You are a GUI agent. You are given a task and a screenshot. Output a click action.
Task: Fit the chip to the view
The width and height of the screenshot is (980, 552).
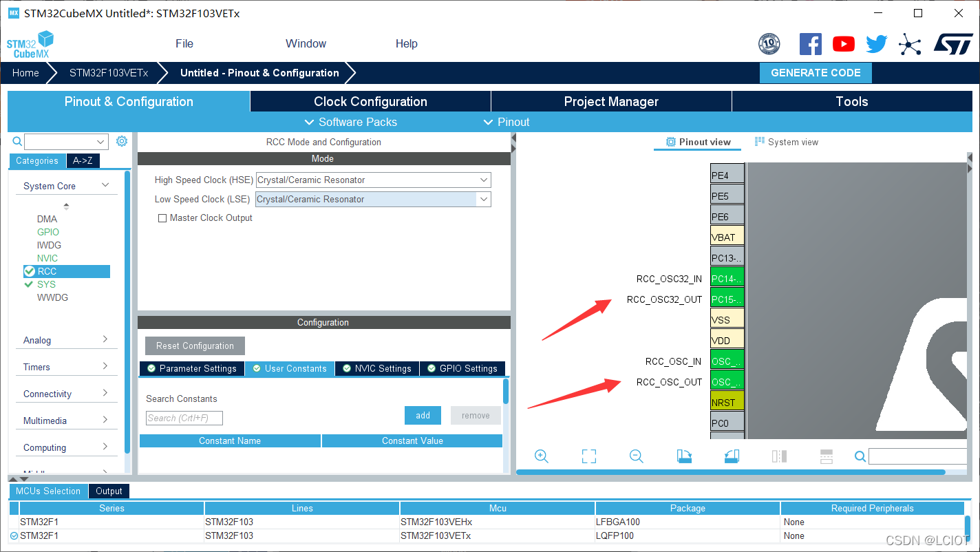point(588,456)
